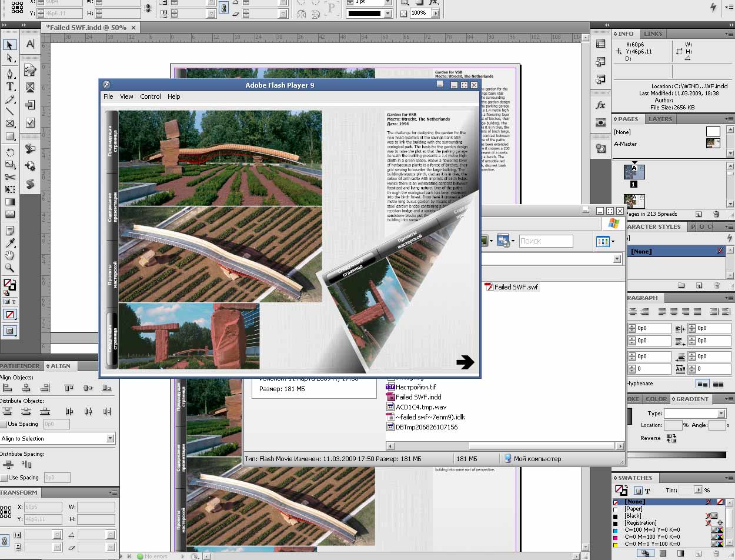Activate the Eyedropper tool
735x560 pixels.
click(x=10, y=243)
